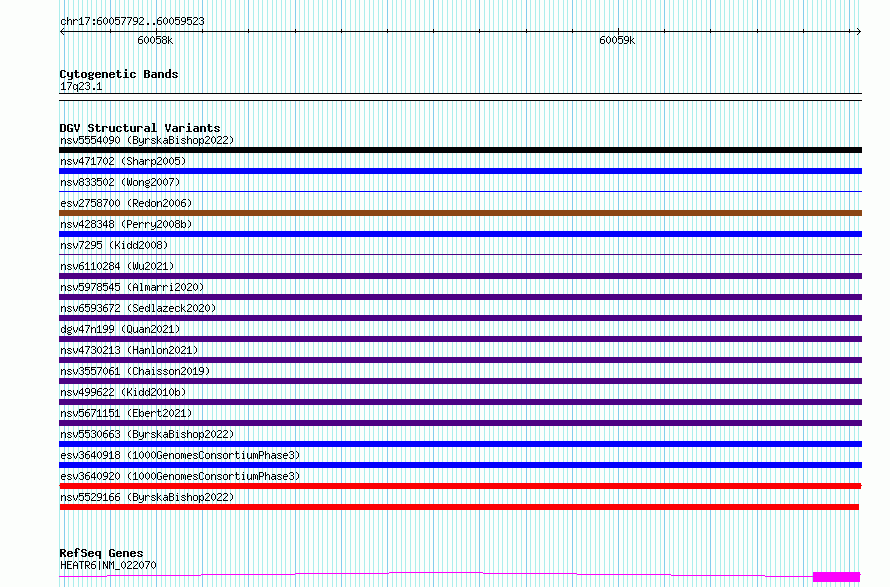
Task: Select the blue nsv5530663 variant bar
Action: point(460,444)
